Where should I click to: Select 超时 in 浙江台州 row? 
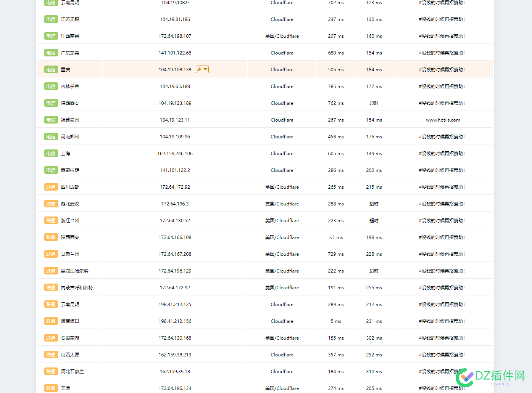click(374, 221)
